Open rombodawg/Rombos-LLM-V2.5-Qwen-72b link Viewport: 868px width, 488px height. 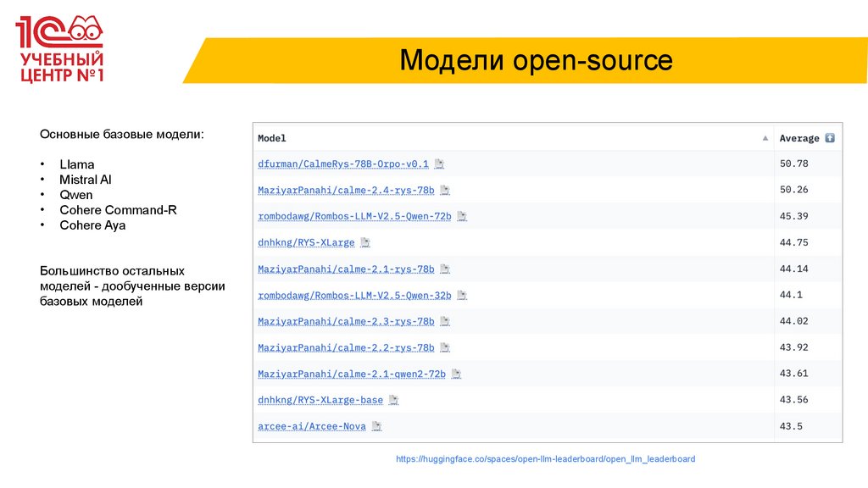coord(354,216)
